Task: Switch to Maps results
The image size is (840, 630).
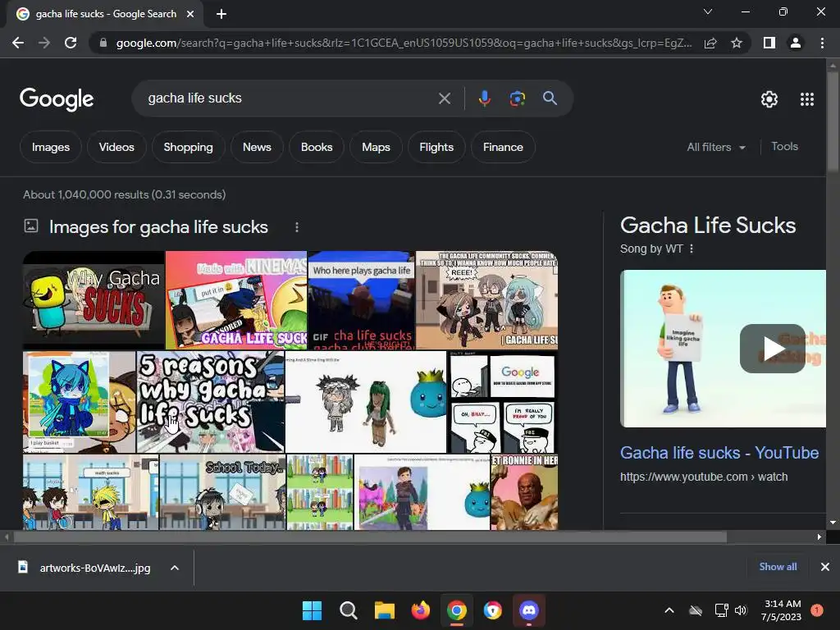Action: [x=376, y=147]
